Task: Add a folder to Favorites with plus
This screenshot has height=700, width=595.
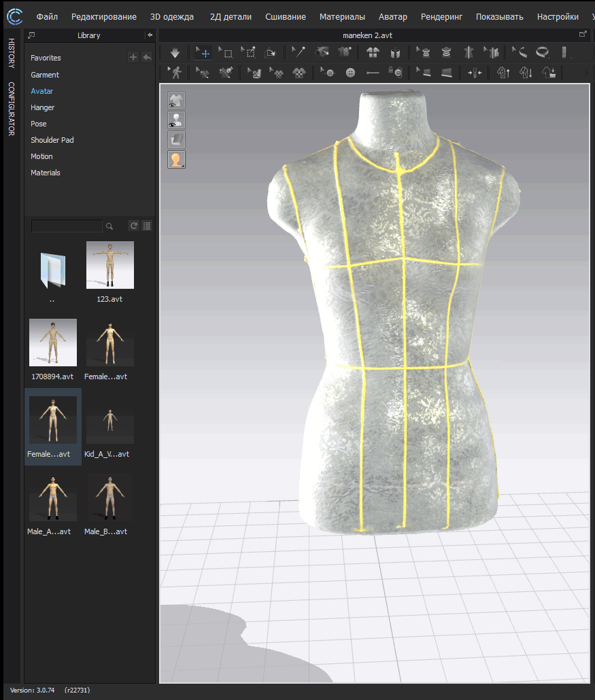Action: pos(133,58)
